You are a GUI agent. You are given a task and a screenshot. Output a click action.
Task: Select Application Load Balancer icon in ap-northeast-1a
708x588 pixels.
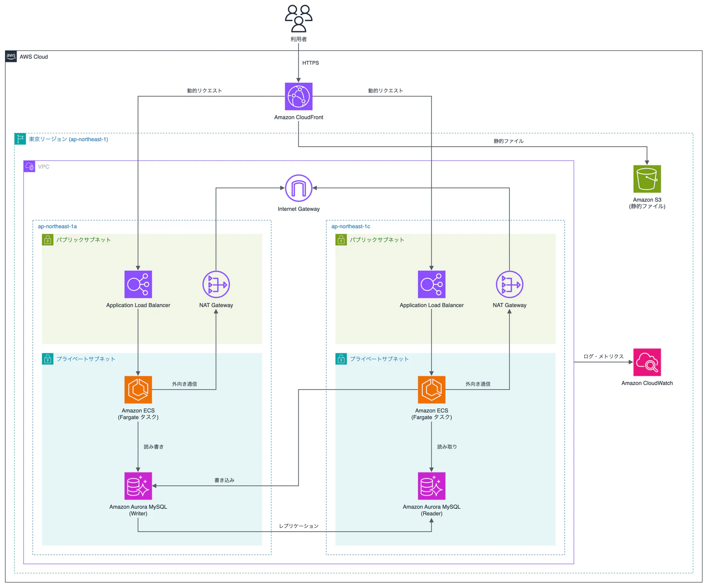point(138,284)
